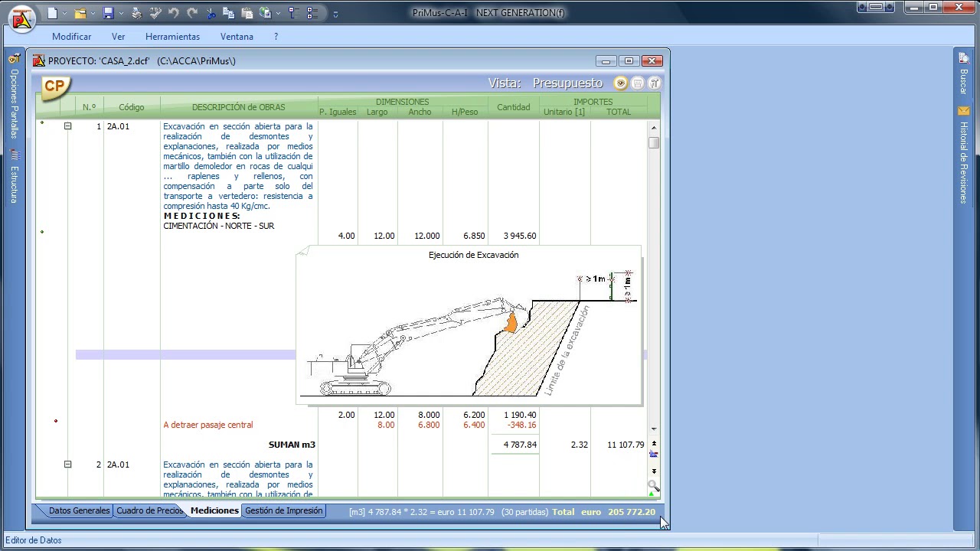The image size is (980, 551).
Task: Save the project with the floppy disk icon
Action: 109,13
